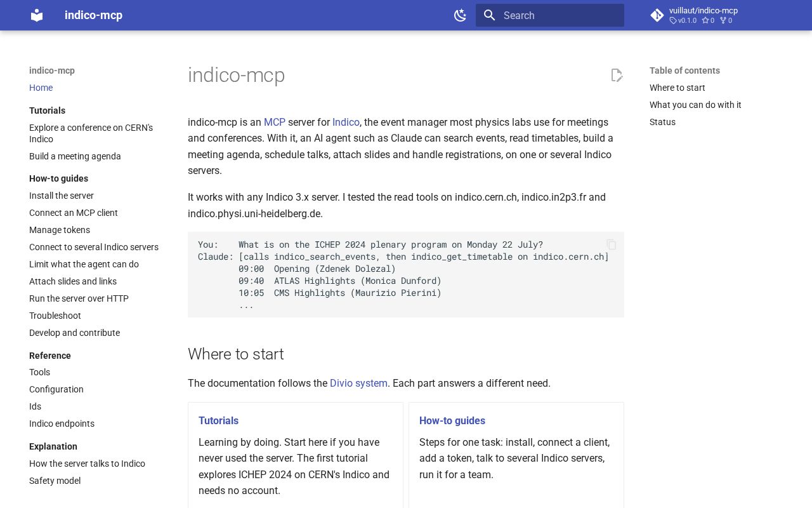Follow the Divio system link
This screenshot has width=812, height=508.
click(358, 383)
